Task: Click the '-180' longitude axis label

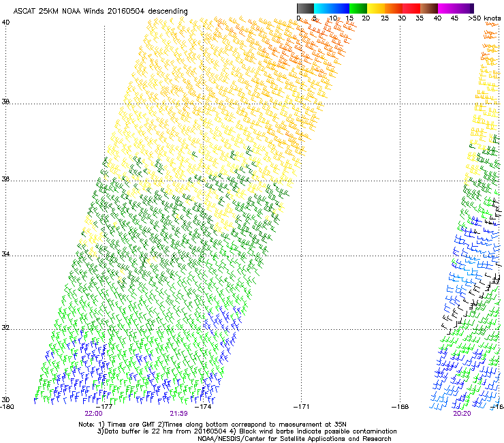Action: [x=7, y=407]
